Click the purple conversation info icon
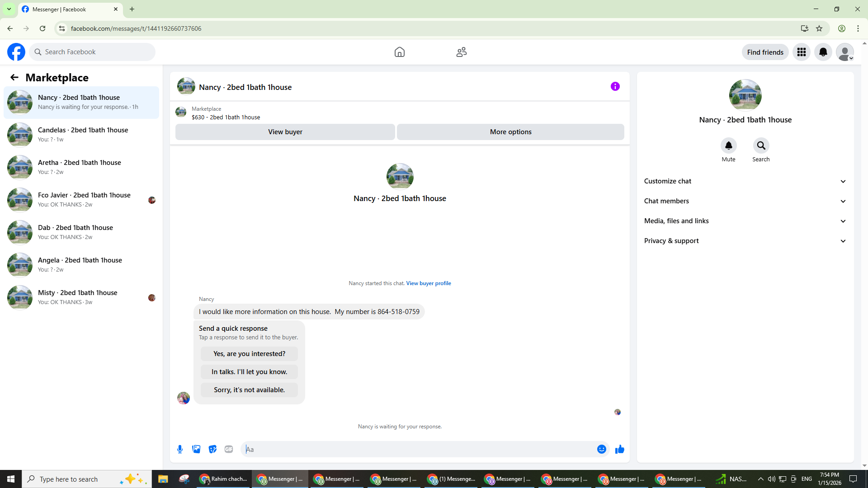The height and width of the screenshot is (488, 868). coord(615,86)
